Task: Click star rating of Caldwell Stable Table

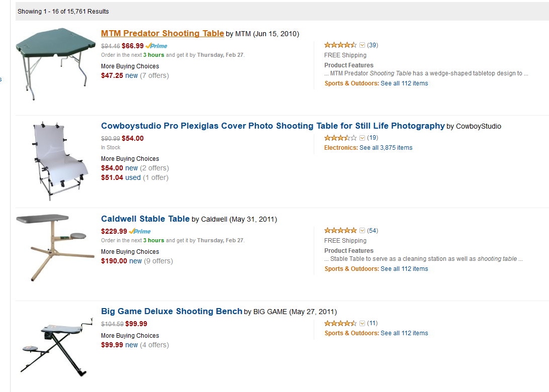Action: click(340, 231)
